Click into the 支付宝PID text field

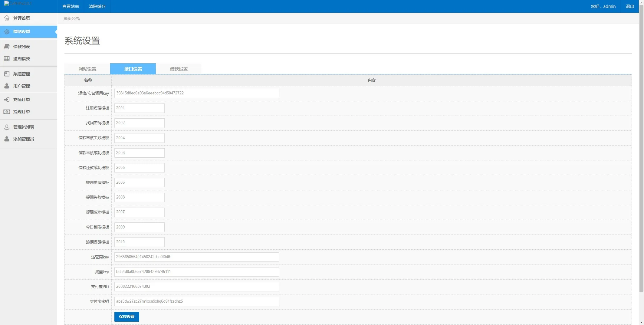pyautogui.click(x=196, y=287)
